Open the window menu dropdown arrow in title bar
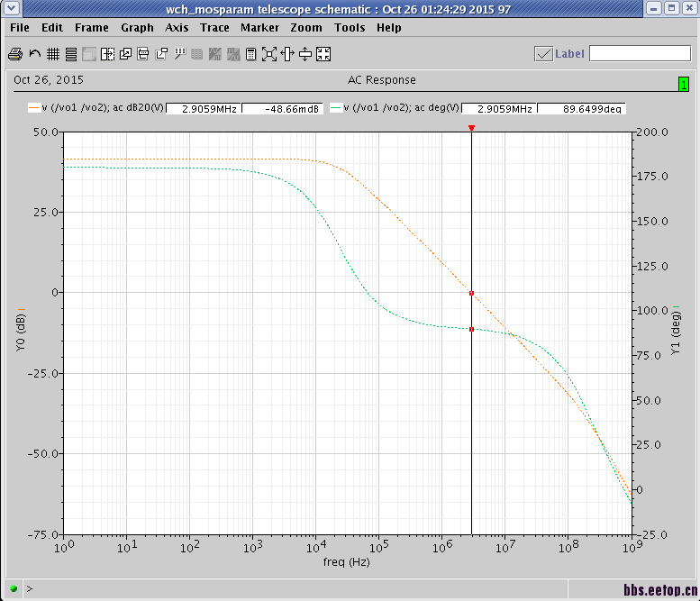Viewport: 700px width, 601px height. (x=11, y=8)
